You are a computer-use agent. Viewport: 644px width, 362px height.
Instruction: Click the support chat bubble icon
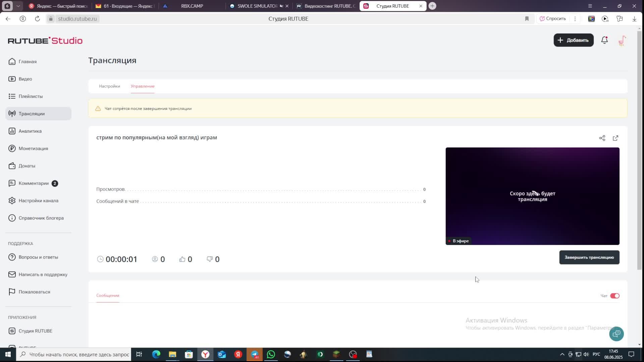pos(616,334)
